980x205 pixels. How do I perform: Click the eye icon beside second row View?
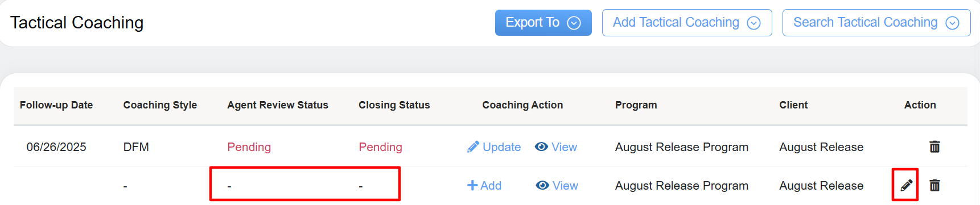point(542,185)
